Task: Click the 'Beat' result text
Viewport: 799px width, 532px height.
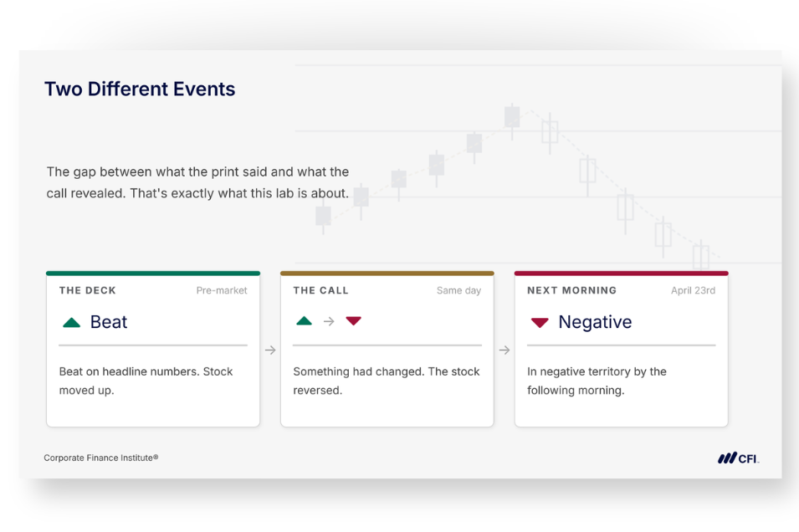Action: click(109, 322)
